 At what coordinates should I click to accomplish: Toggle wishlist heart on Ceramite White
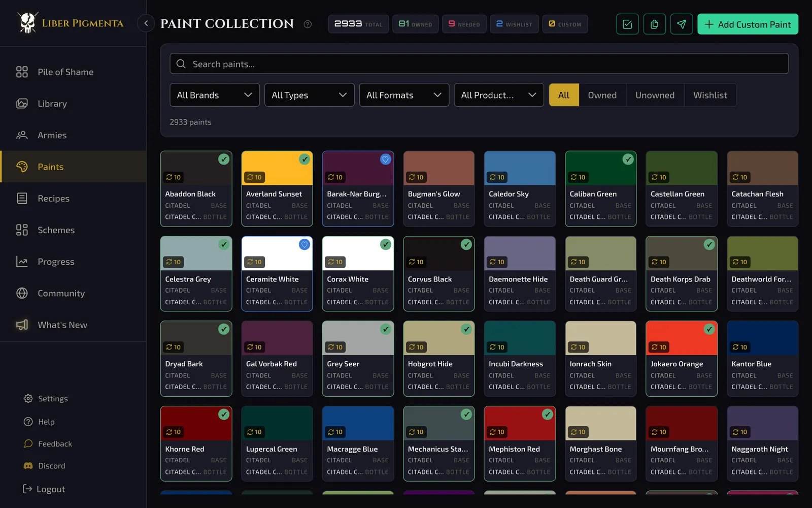tap(304, 244)
